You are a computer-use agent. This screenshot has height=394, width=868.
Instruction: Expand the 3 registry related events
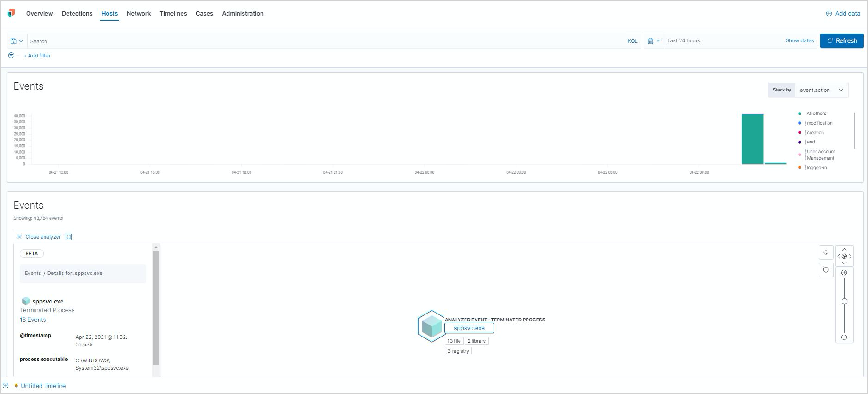click(x=458, y=351)
